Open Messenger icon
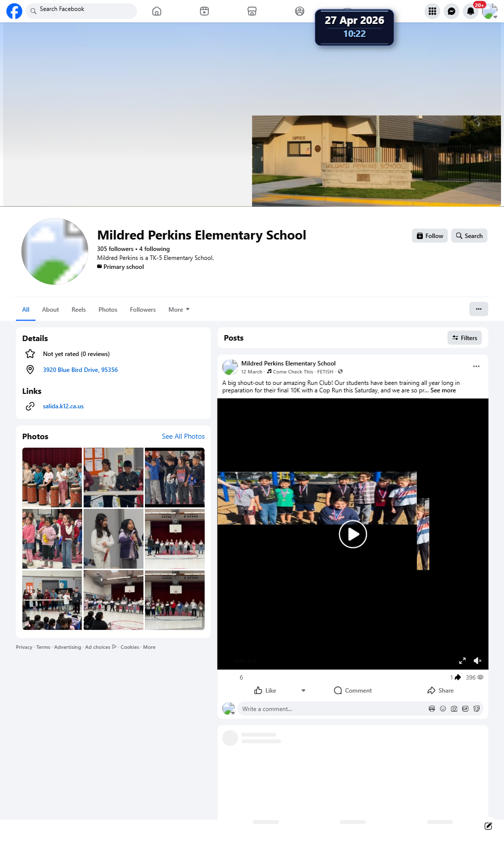 pos(451,11)
